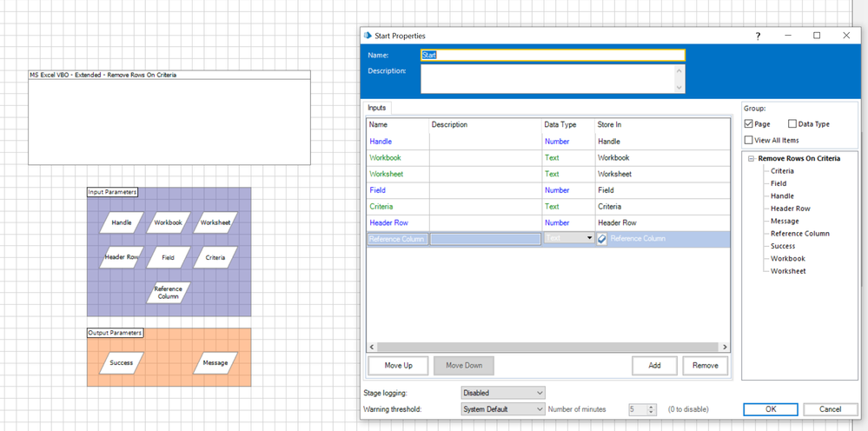The height and width of the screenshot is (431, 868).
Task: Open the Stage logging dropdown
Action: [x=503, y=393]
